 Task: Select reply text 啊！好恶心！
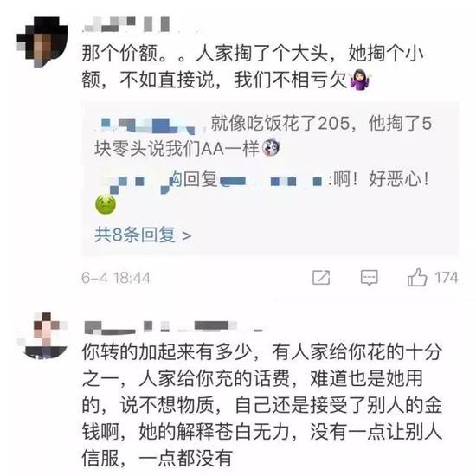382,179
